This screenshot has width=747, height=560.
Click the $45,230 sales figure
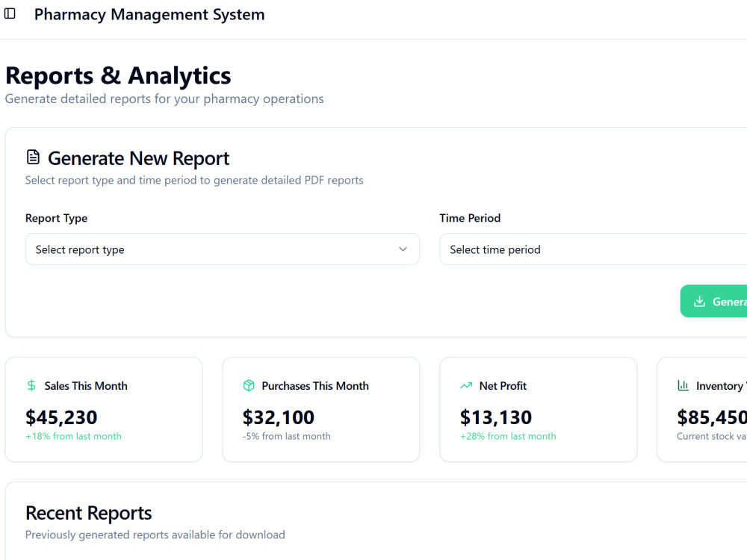61,417
